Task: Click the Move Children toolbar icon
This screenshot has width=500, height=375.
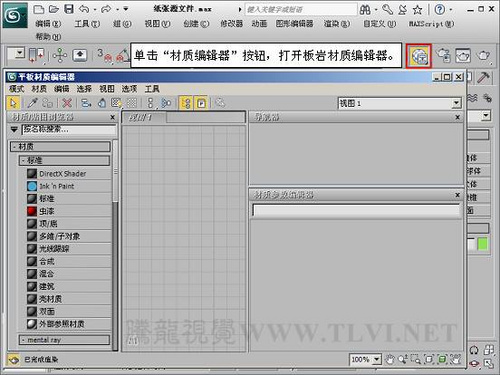Action: 86,103
